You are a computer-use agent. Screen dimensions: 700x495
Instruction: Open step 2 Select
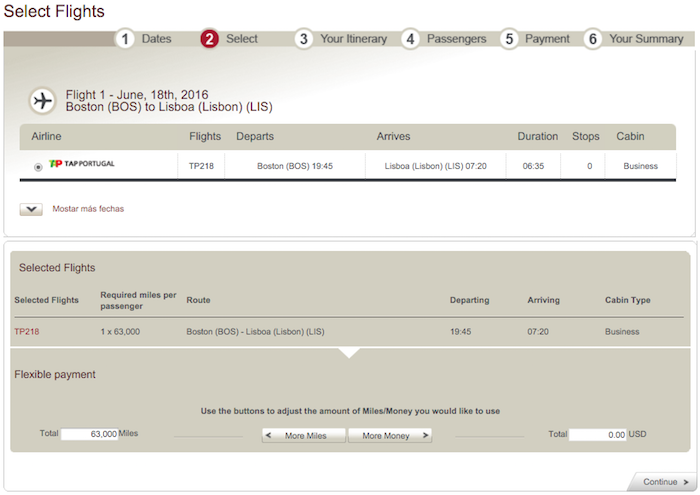229,39
